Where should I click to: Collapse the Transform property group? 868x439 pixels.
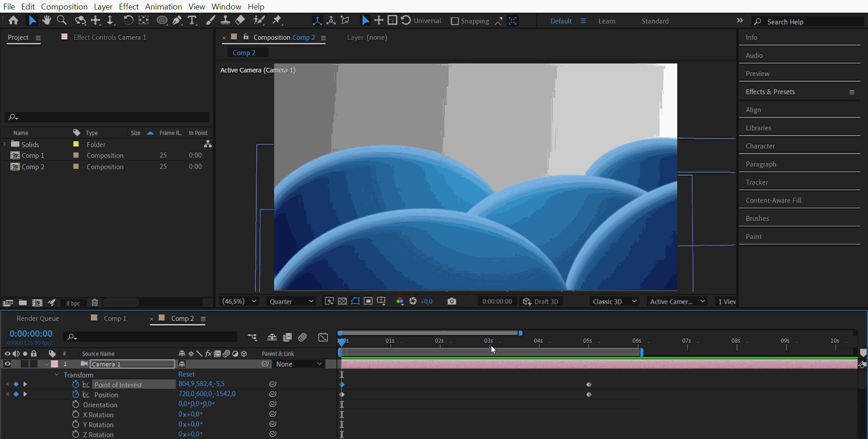[57, 374]
